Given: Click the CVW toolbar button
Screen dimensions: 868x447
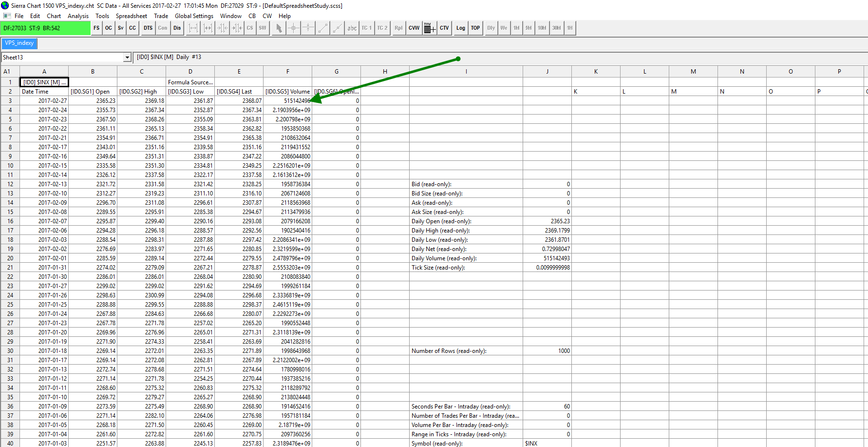Looking at the screenshot, I should 414,28.
